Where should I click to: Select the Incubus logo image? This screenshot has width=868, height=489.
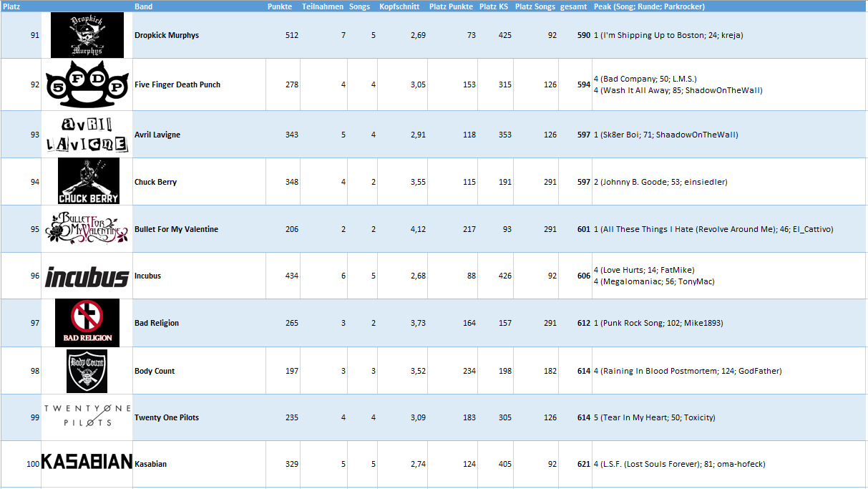87,276
